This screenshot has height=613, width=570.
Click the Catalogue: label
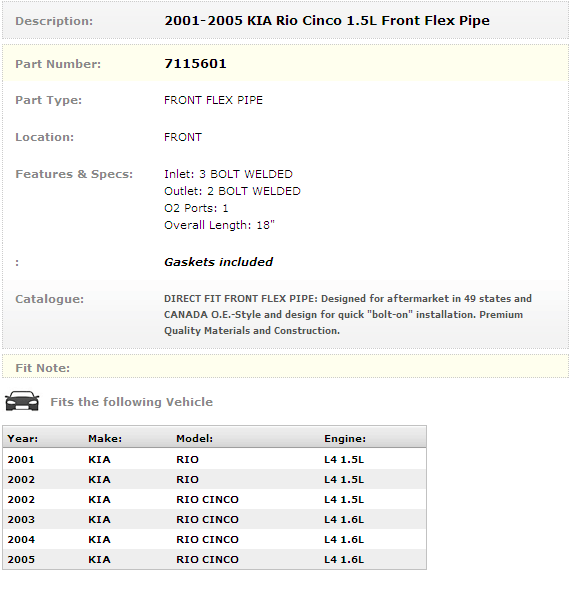point(49,299)
